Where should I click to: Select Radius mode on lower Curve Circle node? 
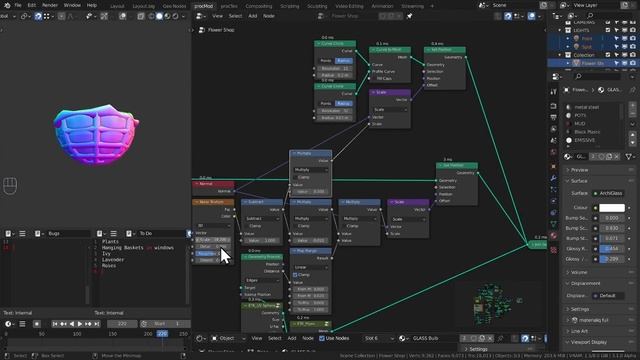(x=343, y=103)
